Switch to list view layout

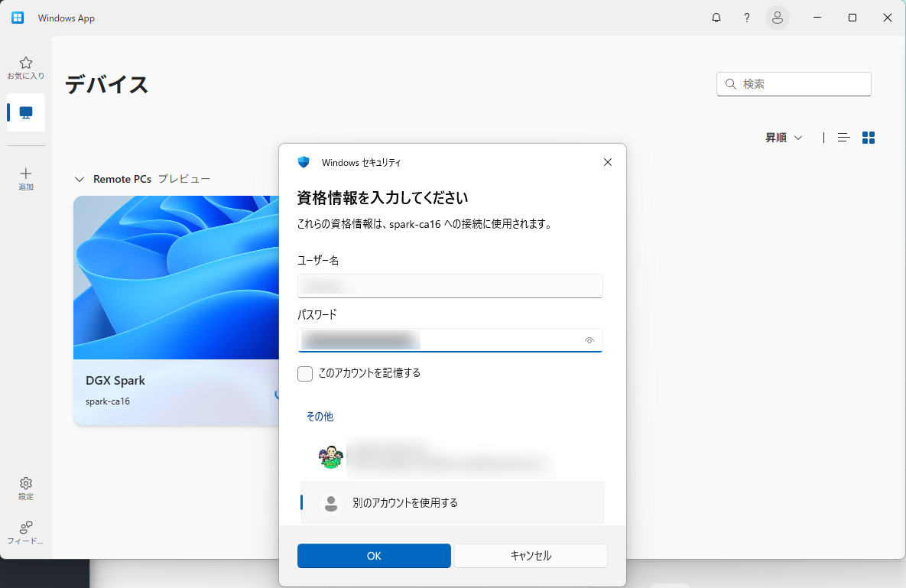(843, 138)
